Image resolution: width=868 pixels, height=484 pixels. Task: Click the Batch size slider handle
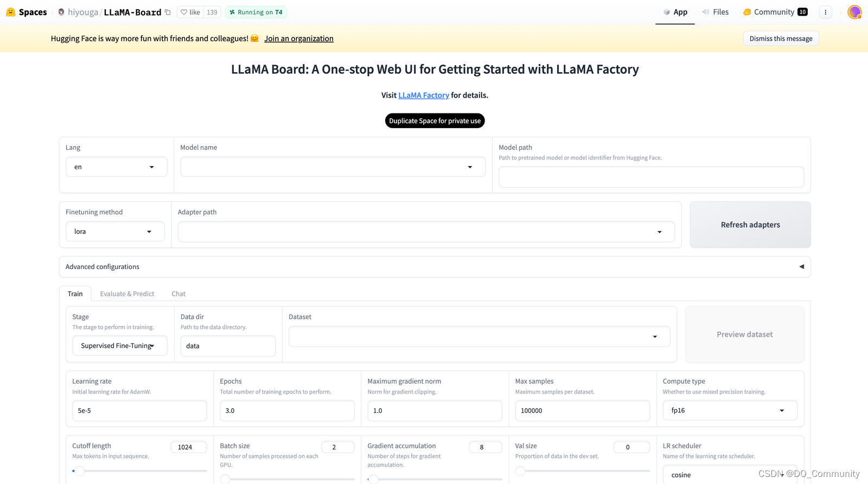[x=225, y=480]
